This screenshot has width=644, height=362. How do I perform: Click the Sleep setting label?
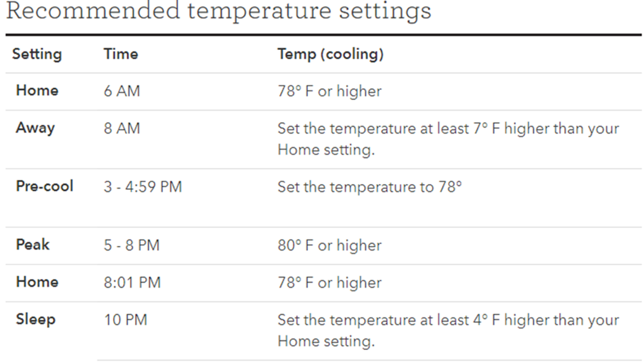click(36, 320)
